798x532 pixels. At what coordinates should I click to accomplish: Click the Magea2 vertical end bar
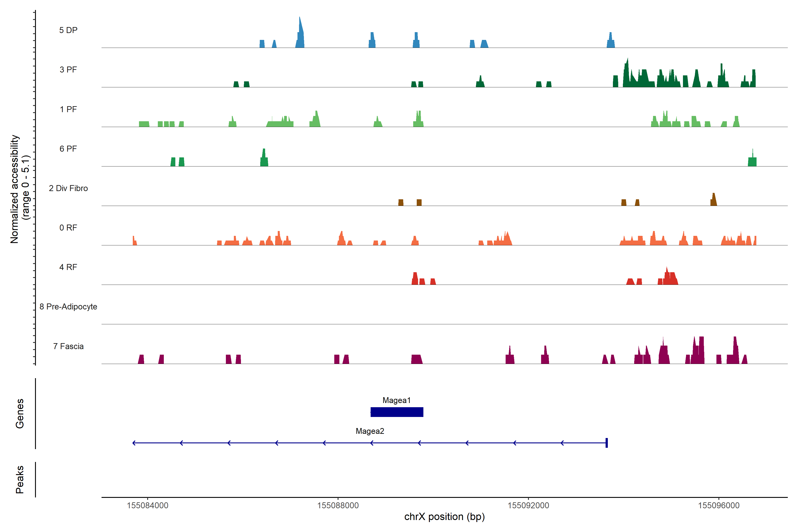coord(607,443)
